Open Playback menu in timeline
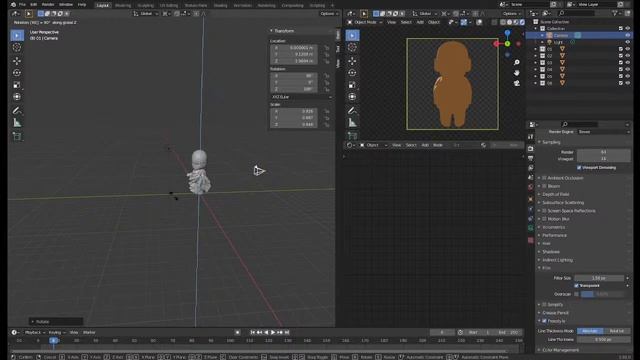Image resolution: width=640 pixels, height=360 pixels. coord(34,333)
